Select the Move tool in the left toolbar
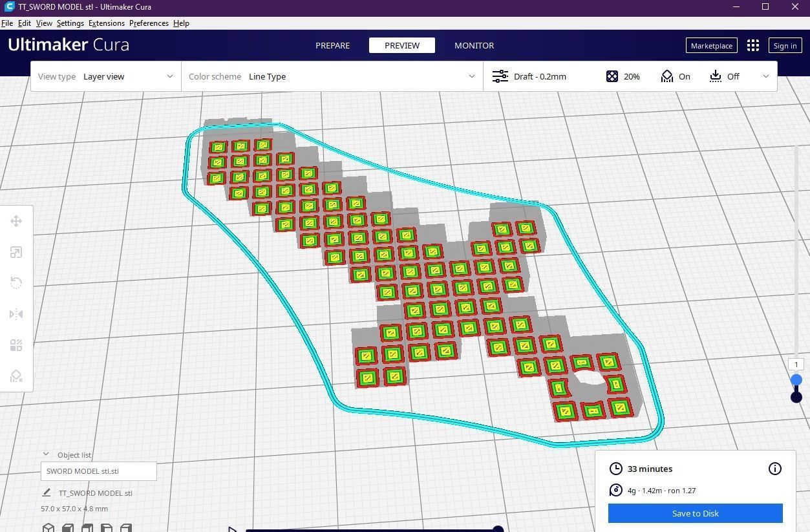The width and height of the screenshot is (810, 532). (x=16, y=221)
